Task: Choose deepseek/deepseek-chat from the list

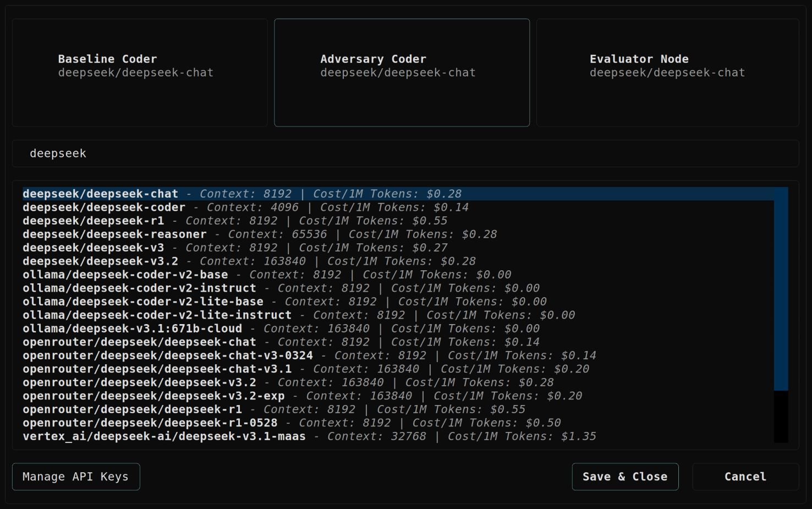Action: tap(398, 194)
